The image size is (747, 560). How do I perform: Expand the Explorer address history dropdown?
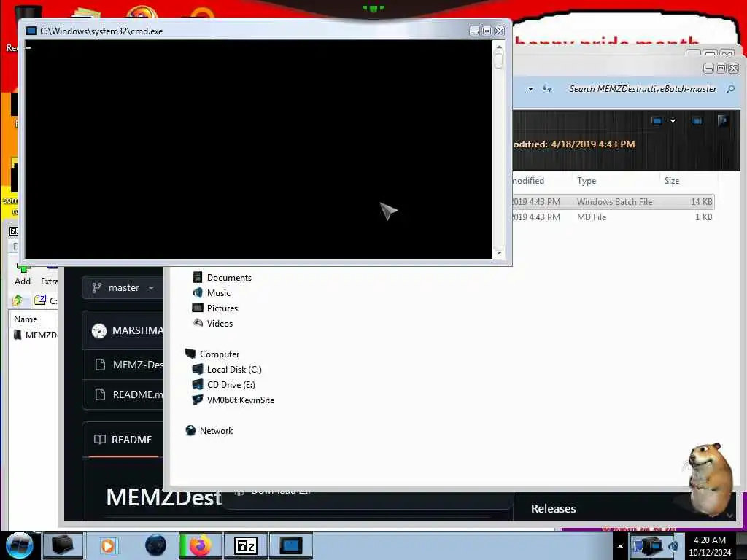click(x=530, y=89)
